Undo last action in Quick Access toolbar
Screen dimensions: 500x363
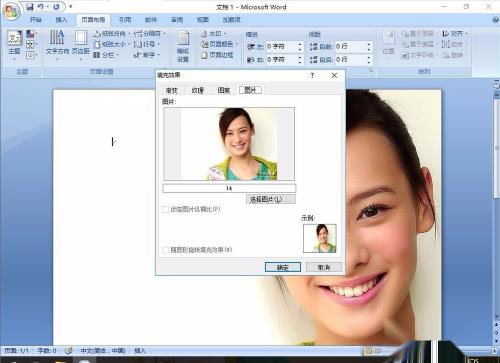pyautogui.click(x=40, y=7)
